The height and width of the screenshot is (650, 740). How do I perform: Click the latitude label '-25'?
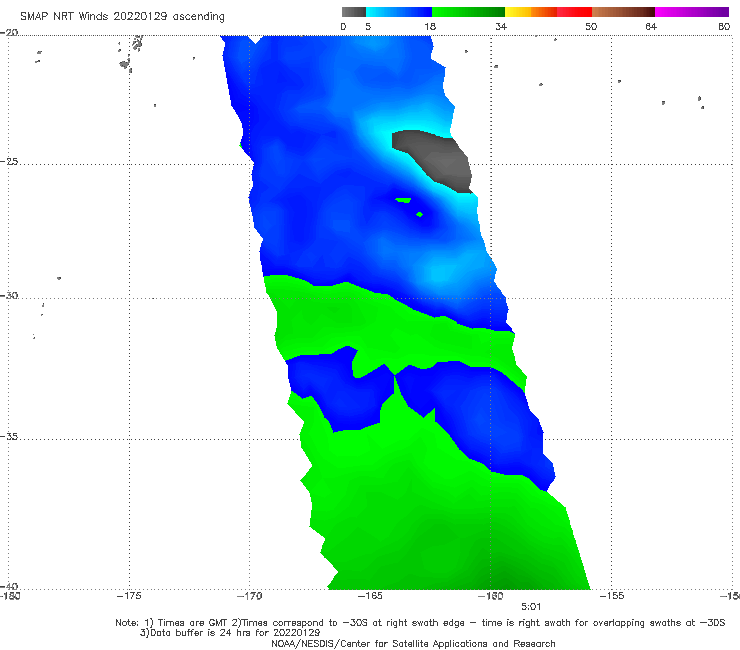tap(9, 161)
